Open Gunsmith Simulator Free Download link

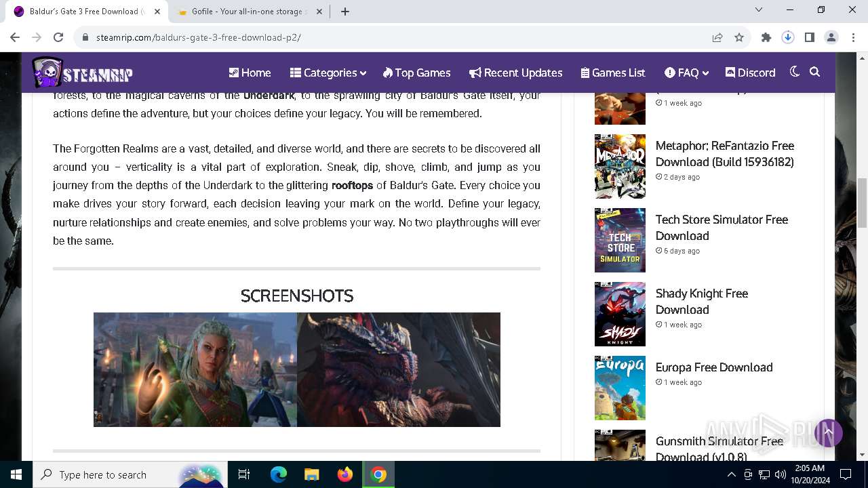point(719,449)
